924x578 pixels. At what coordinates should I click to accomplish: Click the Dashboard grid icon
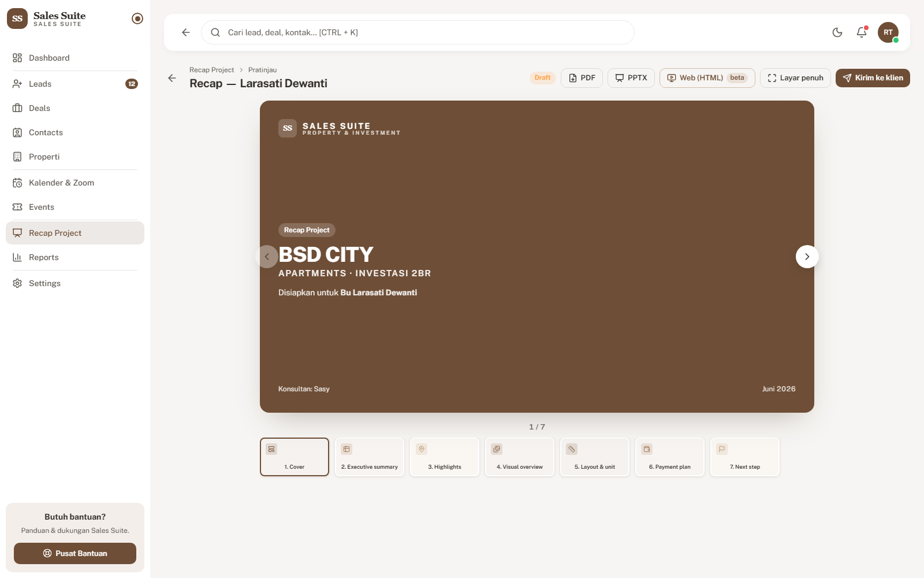(x=17, y=58)
